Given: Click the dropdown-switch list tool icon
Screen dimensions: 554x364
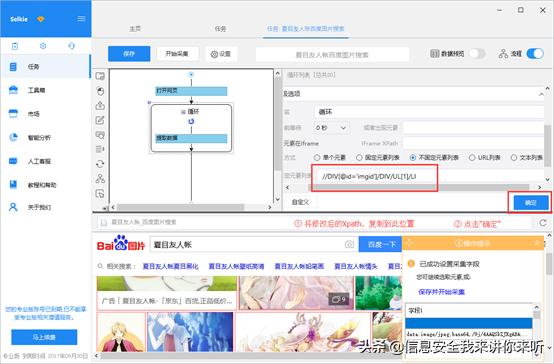Looking at the screenshot, I should (100, 149).
